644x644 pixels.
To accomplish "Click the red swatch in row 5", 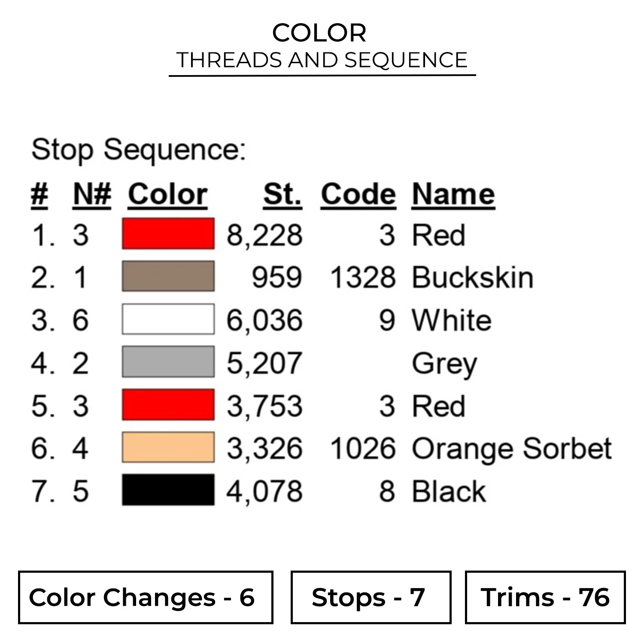I will [x=168, y=404].
